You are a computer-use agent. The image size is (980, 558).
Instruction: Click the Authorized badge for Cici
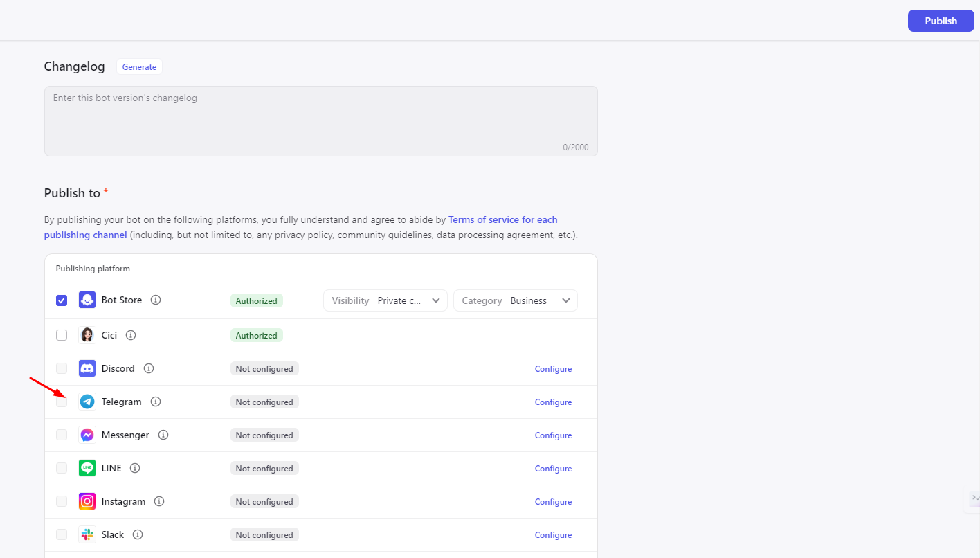point(257,335)
